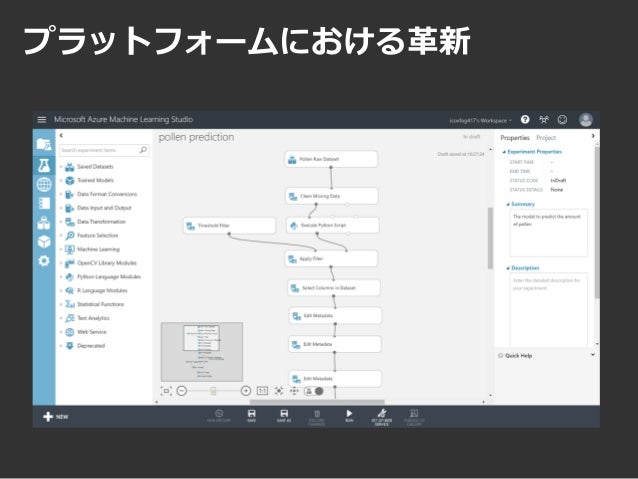Viewport: 638px width, 479px height.
Task: Expand the Trained Models category arrow
Action: coord(61,180)
